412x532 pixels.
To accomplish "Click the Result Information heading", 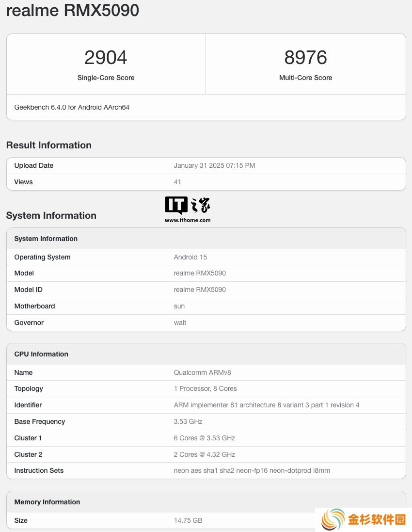I will (x=49, y=145).
